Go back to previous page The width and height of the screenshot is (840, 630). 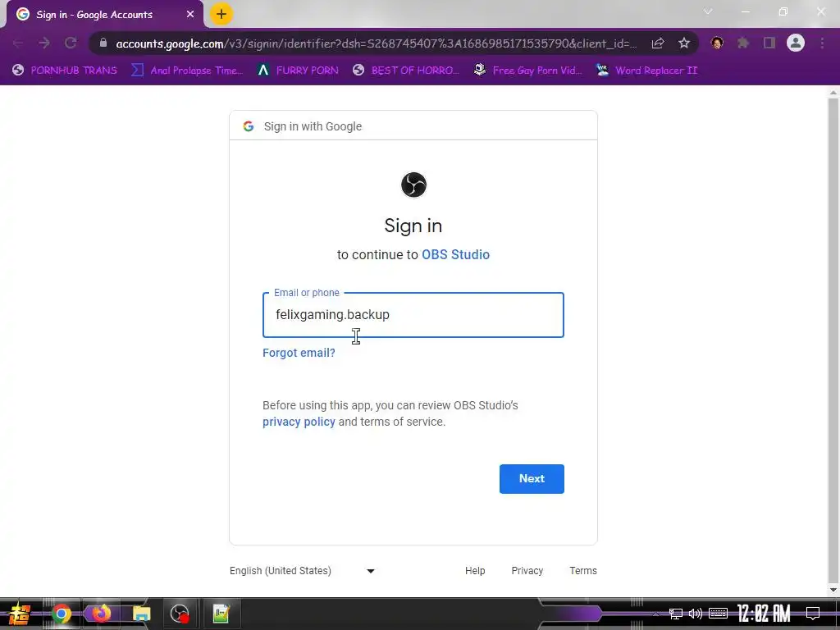(18, 43)
